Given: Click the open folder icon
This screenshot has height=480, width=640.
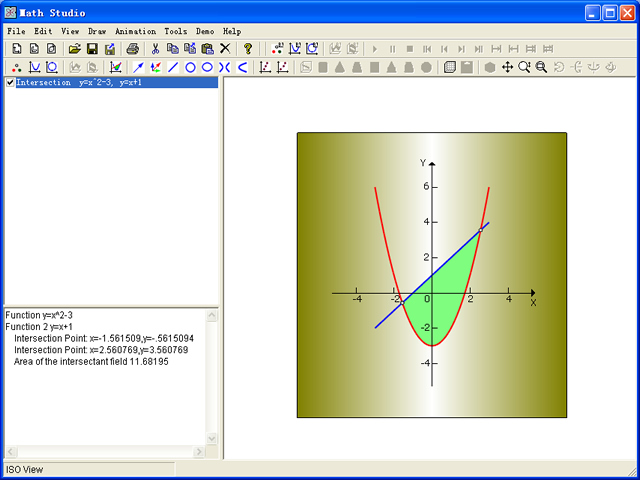Looking at the screenshot, I should tap(75, 49).
